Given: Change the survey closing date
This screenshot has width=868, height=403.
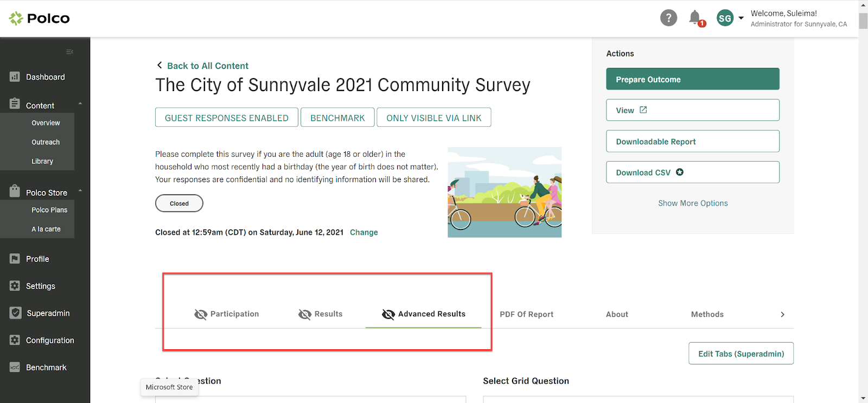Looking at the screenshot, I should tap(364, 232).
